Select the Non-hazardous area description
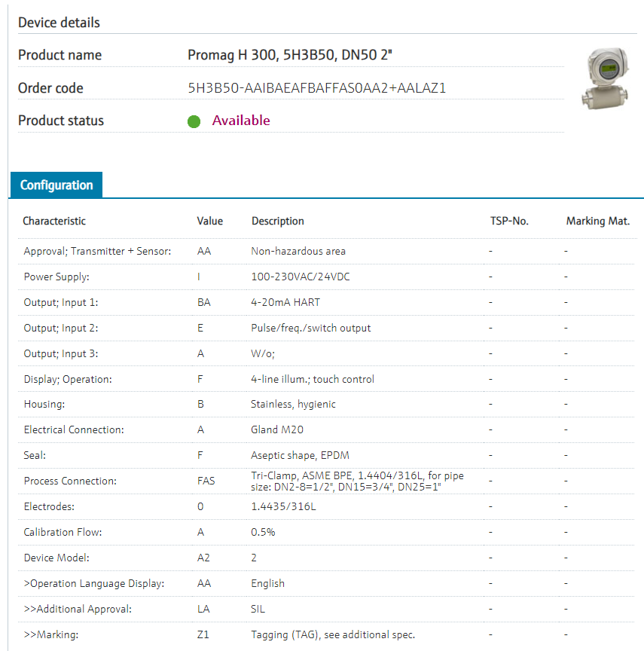Screen dimensions: 644x651 tap(298, 251)
